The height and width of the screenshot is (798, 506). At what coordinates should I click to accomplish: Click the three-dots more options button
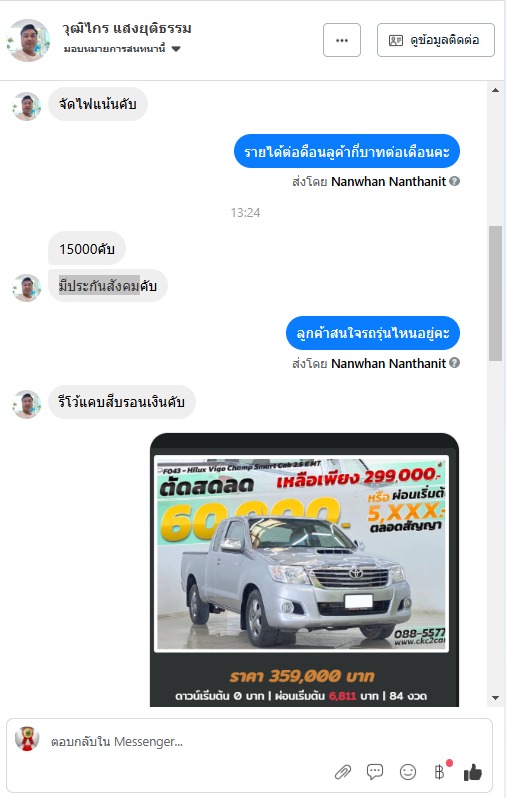(342, 40)
